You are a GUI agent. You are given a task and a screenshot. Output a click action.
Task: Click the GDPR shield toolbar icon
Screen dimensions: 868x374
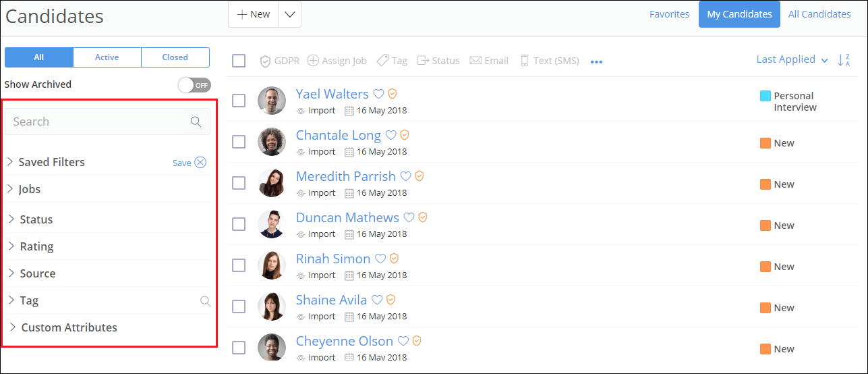point(266,61)
